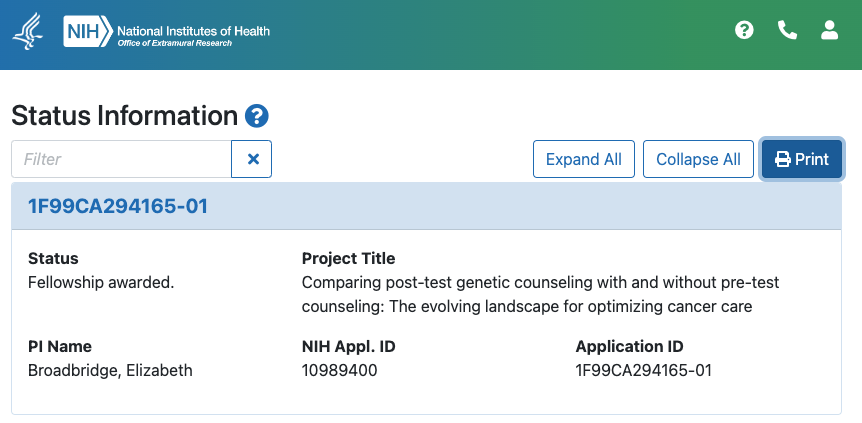
Task: Expand all sections with Expand All
Action: pyautogui.click(x=584, y=159)
